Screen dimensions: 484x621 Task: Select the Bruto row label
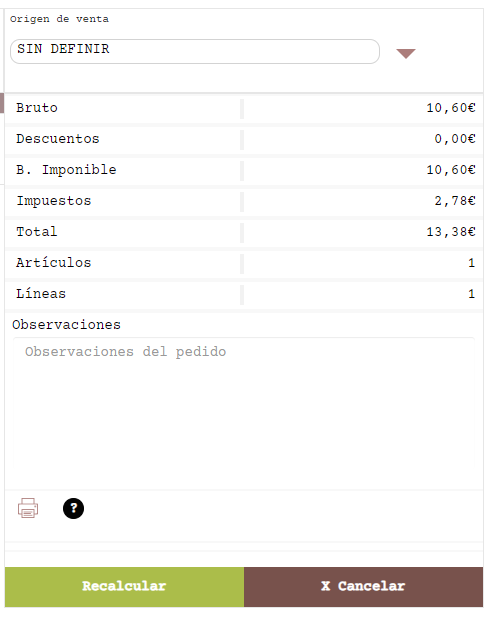tap(37, 108)
